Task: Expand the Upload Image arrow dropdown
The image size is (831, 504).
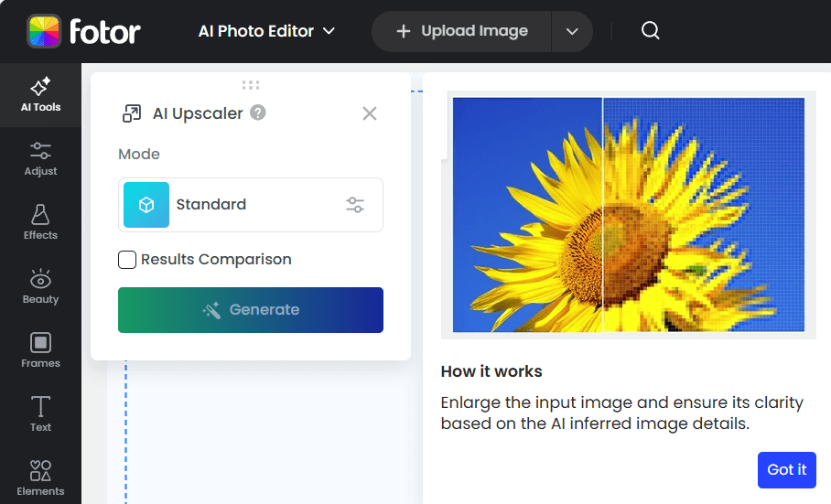Action: 572,31
